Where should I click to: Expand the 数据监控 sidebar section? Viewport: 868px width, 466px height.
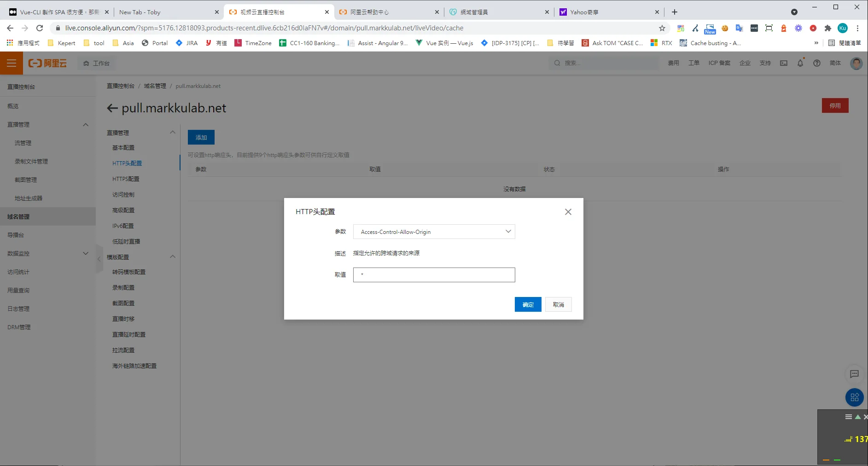tap(86, 253)
